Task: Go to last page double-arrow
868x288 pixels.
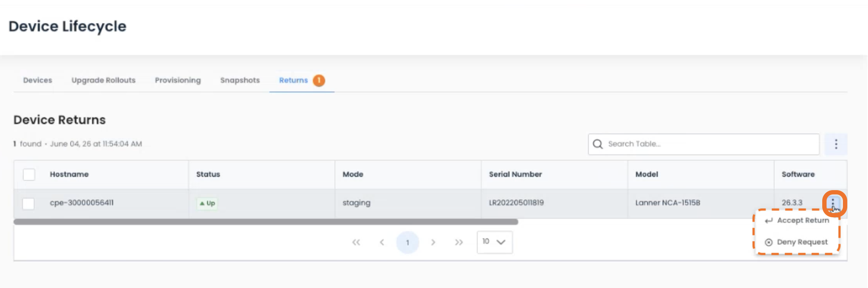Action: click(459, 242)
